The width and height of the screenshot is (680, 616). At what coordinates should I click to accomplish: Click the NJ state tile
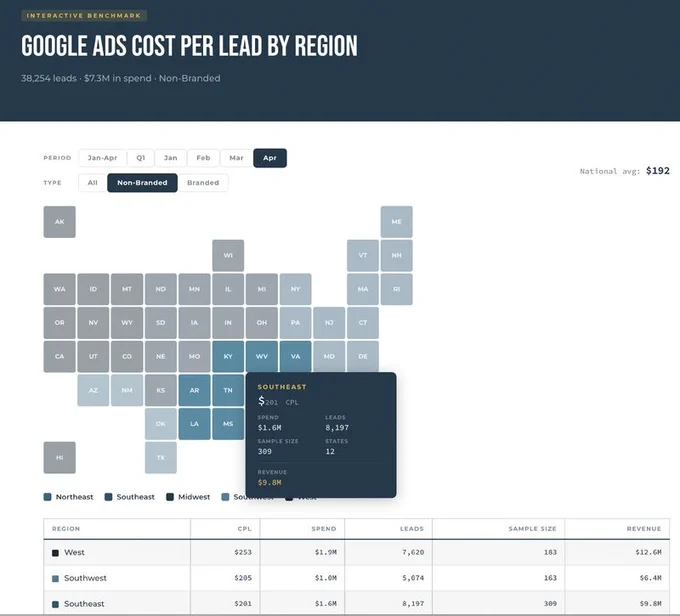coord(329,323)
